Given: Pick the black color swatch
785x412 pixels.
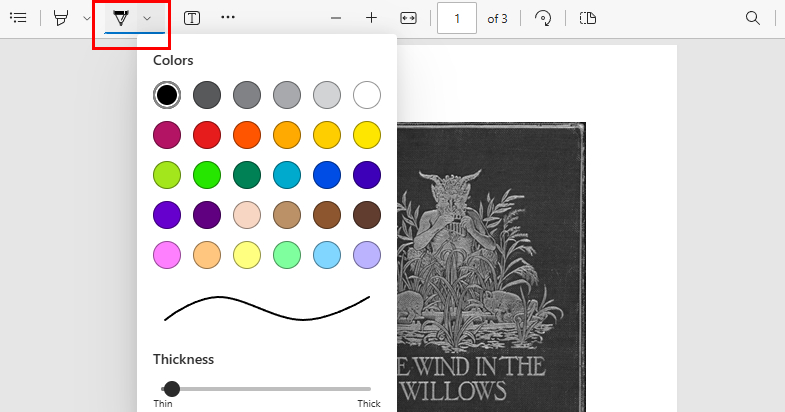Looking at the screenshot, I should pyautogui.click(x=167, y=95).
